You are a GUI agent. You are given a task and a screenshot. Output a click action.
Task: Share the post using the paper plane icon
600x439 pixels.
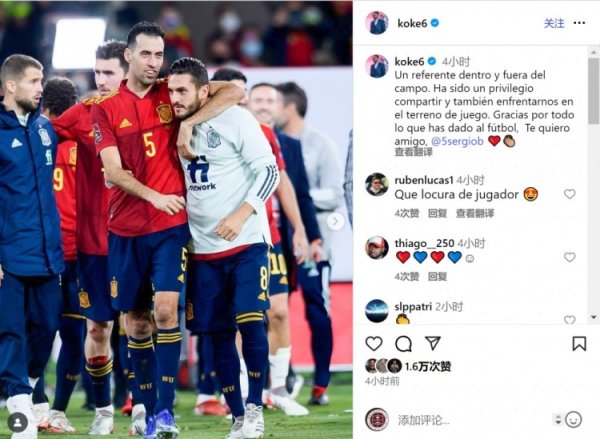pyautogui.click(x=433, y=343)
